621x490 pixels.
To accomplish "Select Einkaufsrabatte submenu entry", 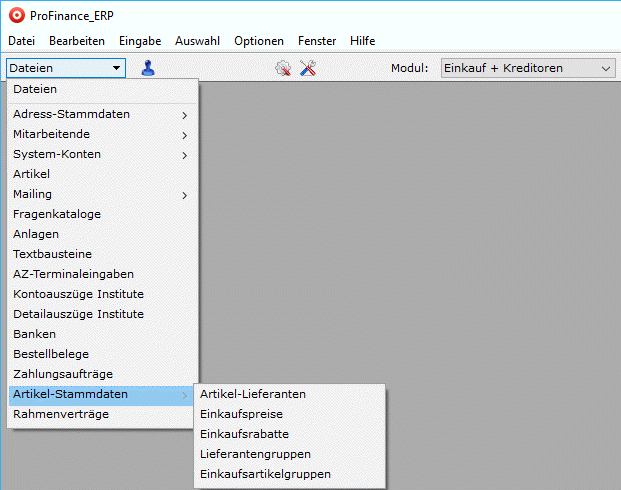I will 244,434.
